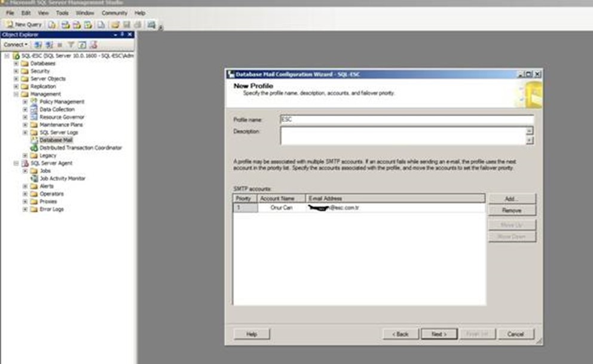Screen dimensions: 593x364
Task: Expand the Proxies folder
Action: [25, 201]
